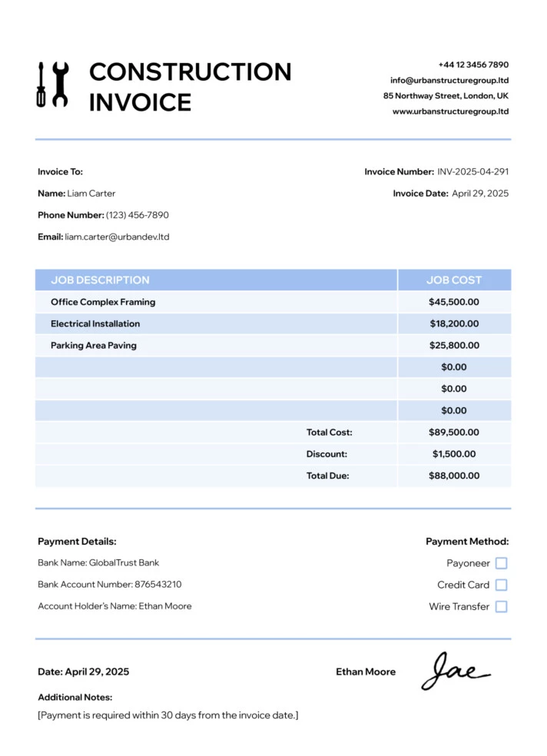Click the handwritten signature near Ethan Moore

pos(455,671)
